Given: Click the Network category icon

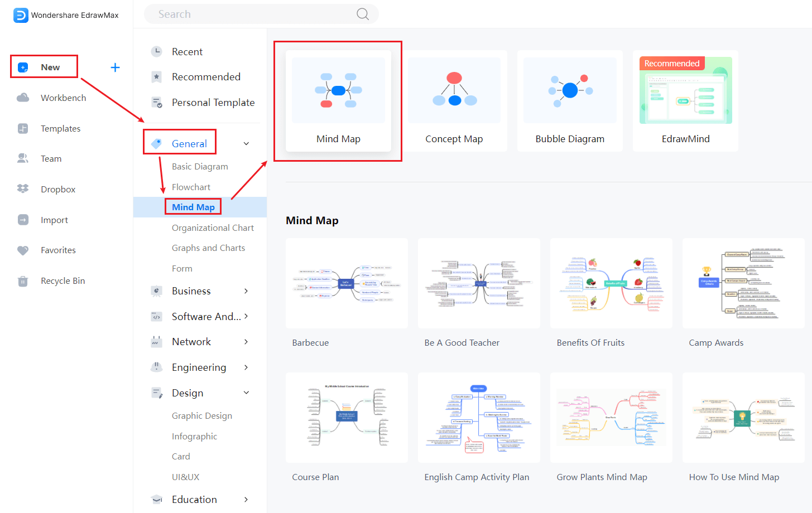Looking at the screenshot, I should coord(157,342).
